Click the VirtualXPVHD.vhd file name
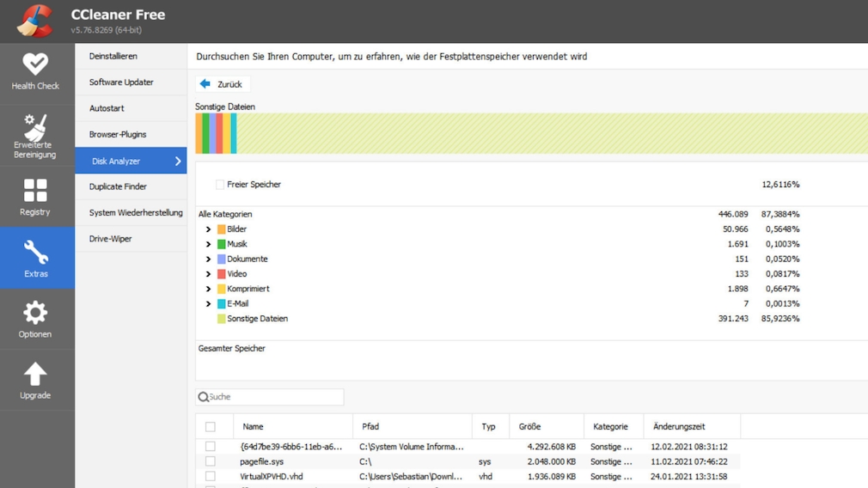The width and height of the screenshot is (868, 488). click(x=272, y=476)
